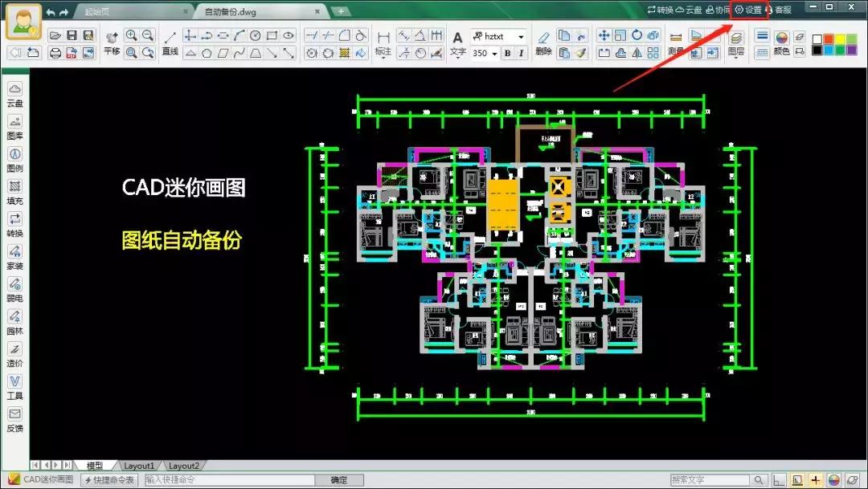This screenshot has width=868, height=489.
Task: Toggle bold text formatting
Action: [507, 53]
